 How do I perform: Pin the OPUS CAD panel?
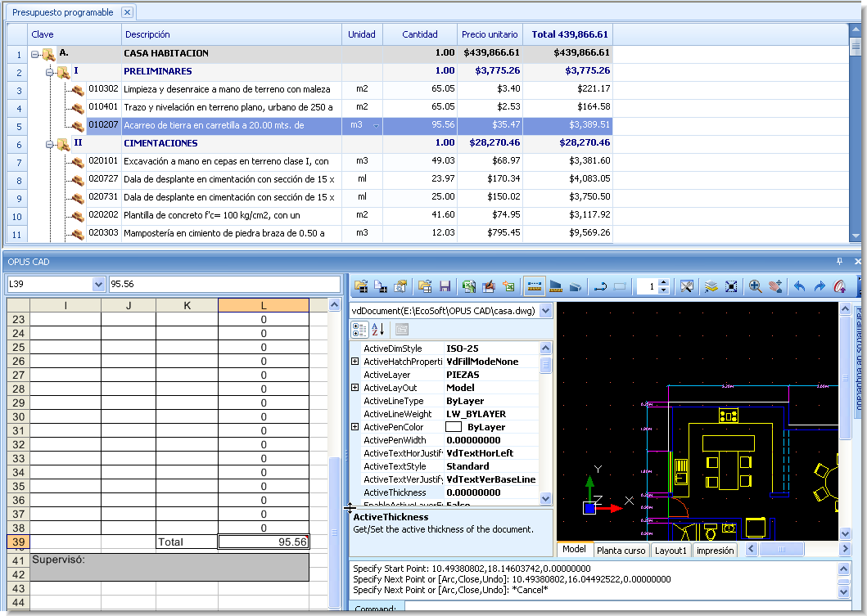(x=839, y=261)
